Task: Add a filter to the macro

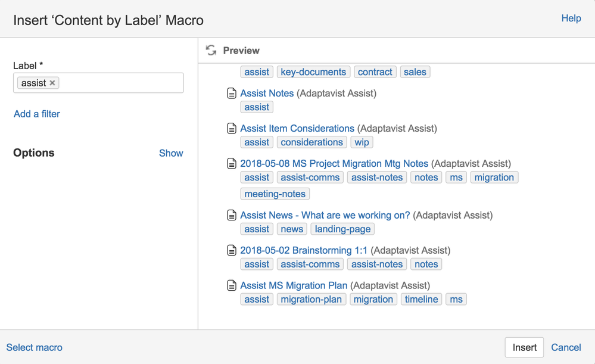Action: 37,114
